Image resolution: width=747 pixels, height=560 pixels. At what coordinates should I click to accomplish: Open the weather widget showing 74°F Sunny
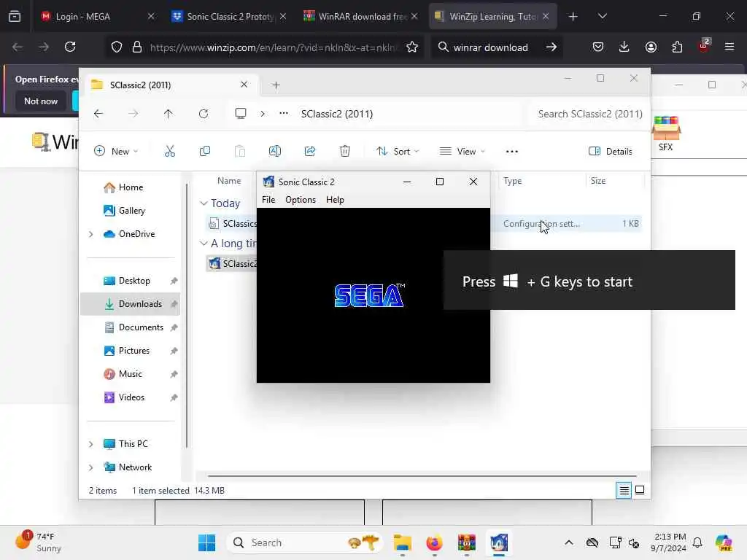tap(39, 542)
